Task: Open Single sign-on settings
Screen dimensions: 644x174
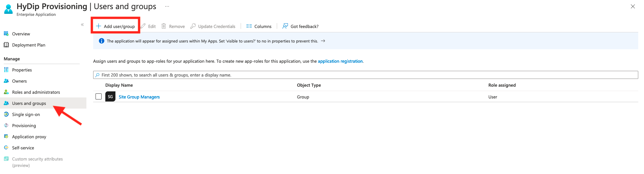Action: [x=26, y=114]
